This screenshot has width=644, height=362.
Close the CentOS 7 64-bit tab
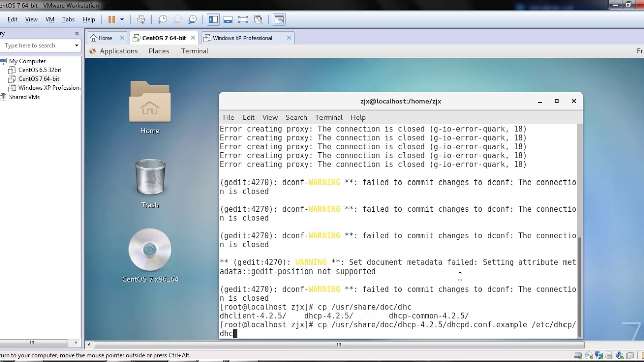pyautogui.click(x=193, y=38)
